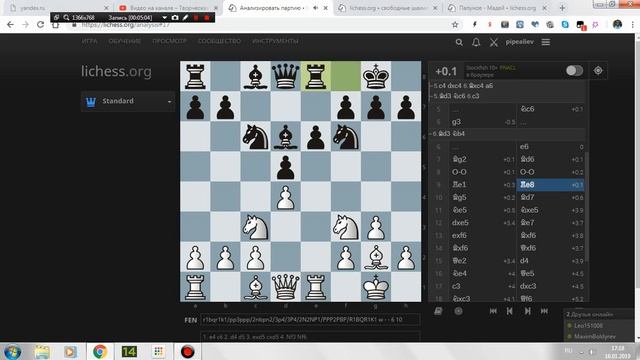Click the lichess.org logo

point(116,71)
